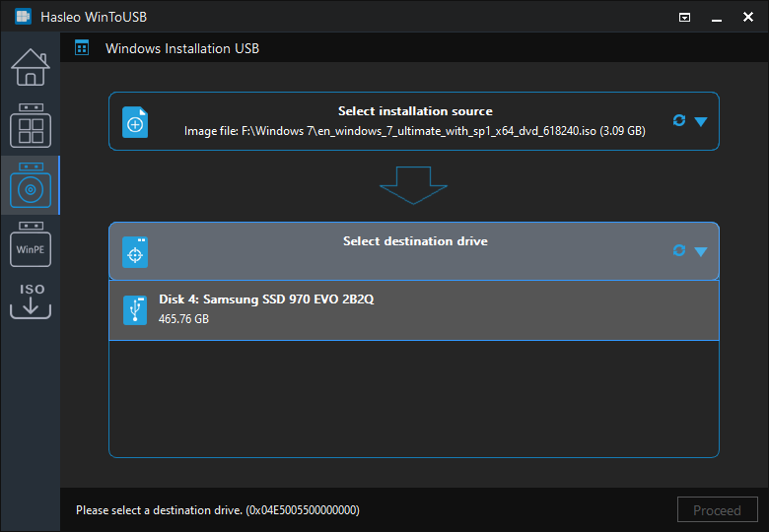The height and width of the screenshot is (532, 769).
Task: Click the Select destination drive heading
Action: click(415, 241)
